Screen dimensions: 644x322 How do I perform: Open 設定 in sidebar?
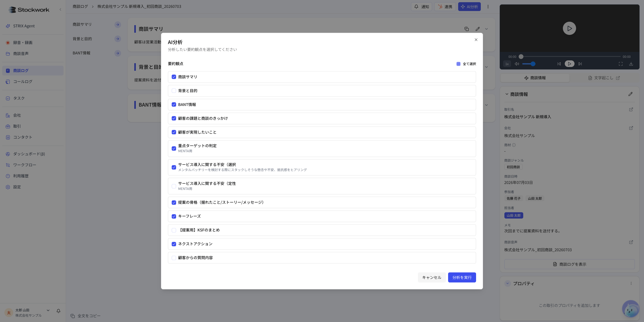click(33, 187)
